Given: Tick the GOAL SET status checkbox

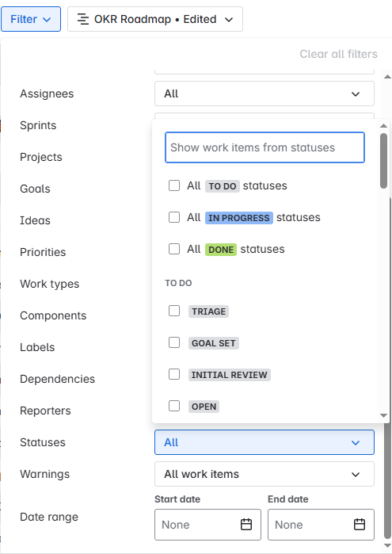Looking at the screenshot, I should point(174,342).
